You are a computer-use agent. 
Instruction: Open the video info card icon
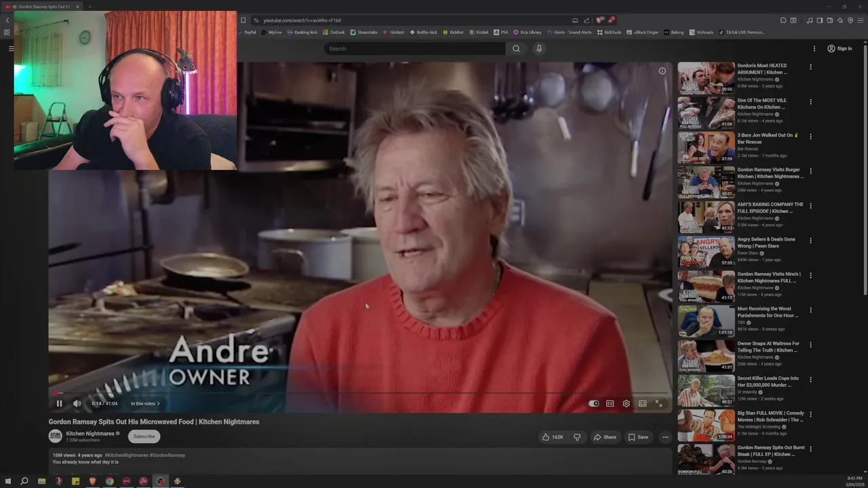[x=662, y=70]
